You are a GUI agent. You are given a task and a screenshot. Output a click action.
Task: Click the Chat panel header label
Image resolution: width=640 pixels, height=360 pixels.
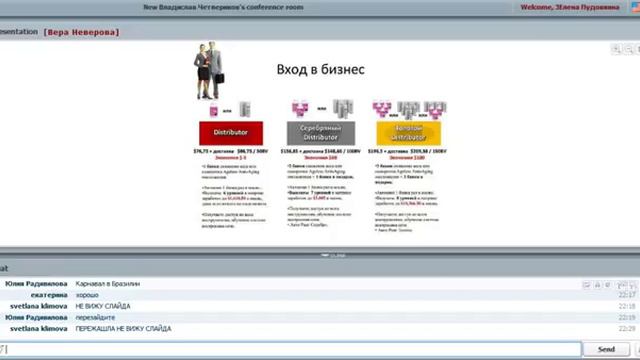point(4,269)
